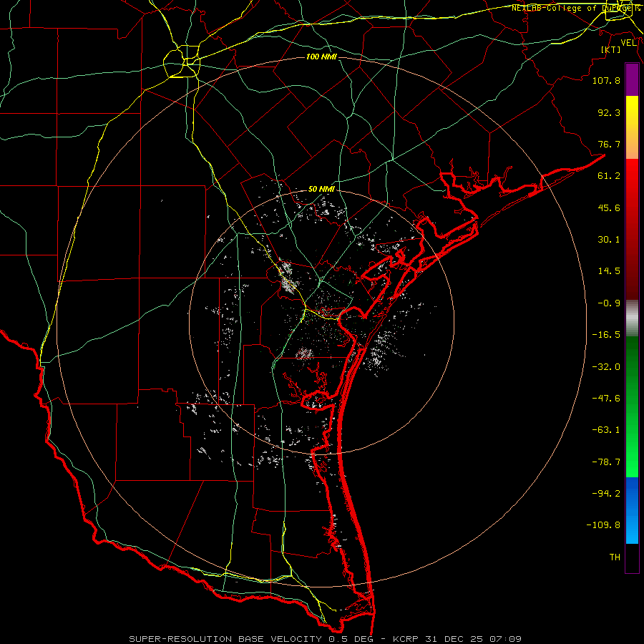Screen dimensions: 644x644
Task: Click the -78.7 legend value
Action: [606, 462]
